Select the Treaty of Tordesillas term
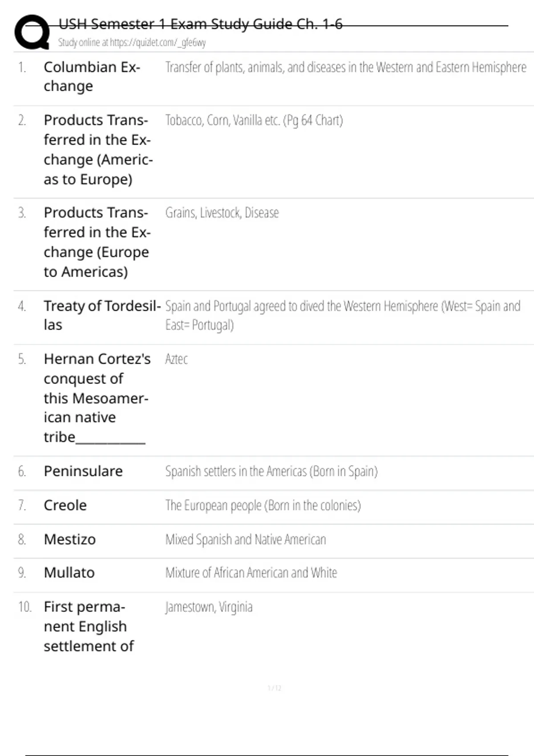Screen dimensions: 534x756 pos(101,315)
